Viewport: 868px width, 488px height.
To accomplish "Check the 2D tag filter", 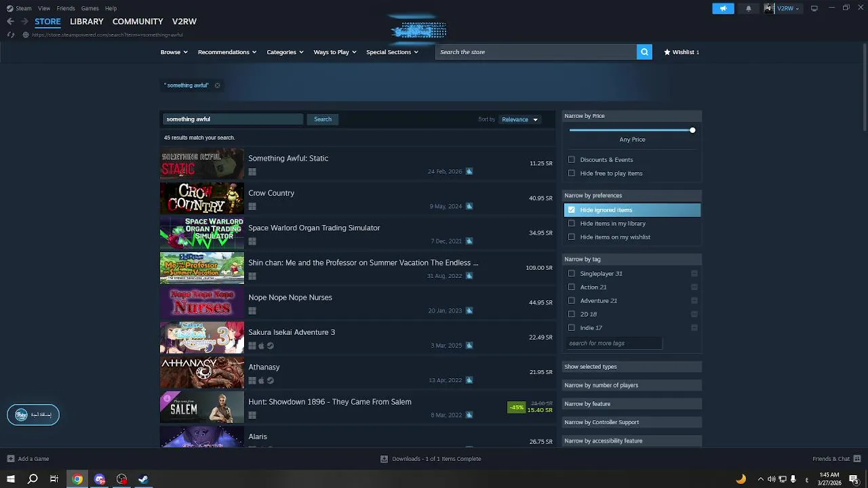I will tap(572, 314).
